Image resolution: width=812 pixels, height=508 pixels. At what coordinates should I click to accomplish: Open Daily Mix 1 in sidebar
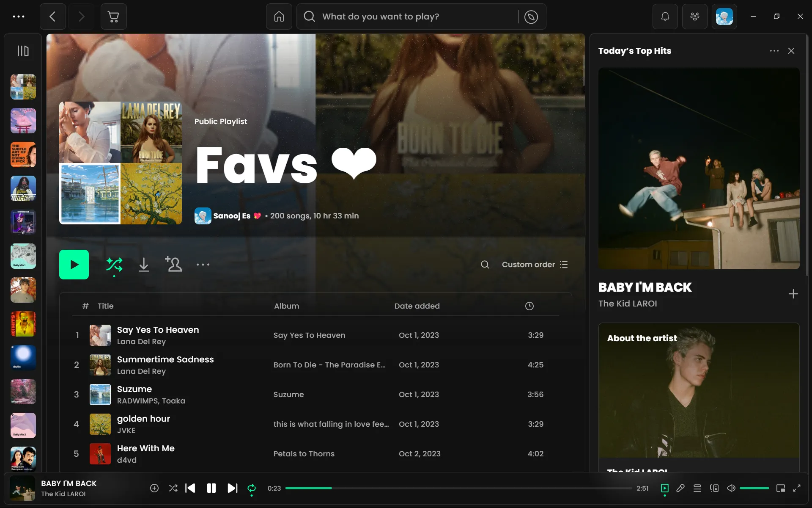coord(23,256)
